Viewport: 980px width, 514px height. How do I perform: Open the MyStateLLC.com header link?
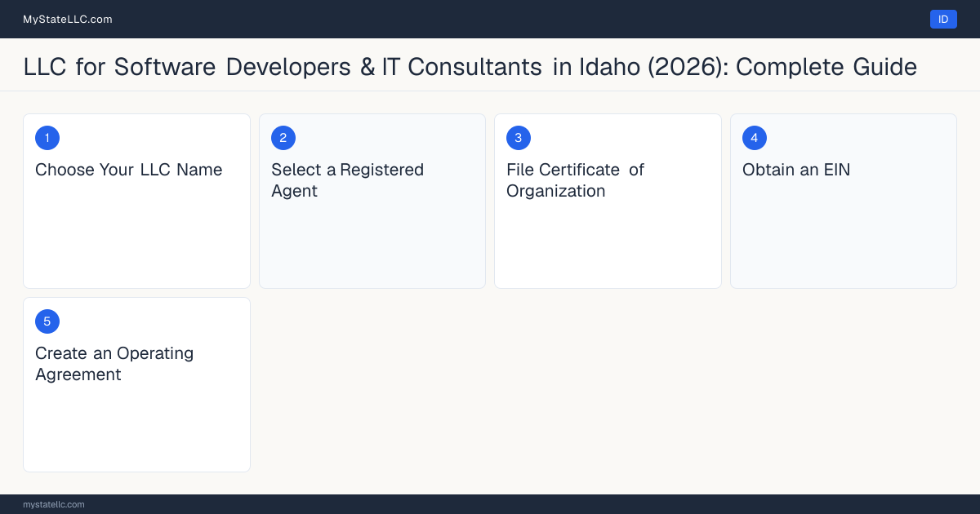(68, 20)
